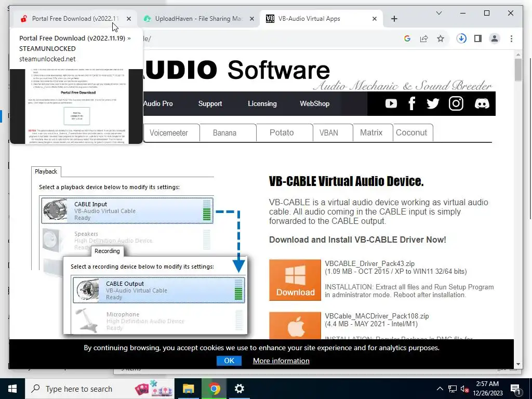Close the Portal Free Download tab
Image resolution: width=532 pixels, height=399 pixels.
click(129, 19)
